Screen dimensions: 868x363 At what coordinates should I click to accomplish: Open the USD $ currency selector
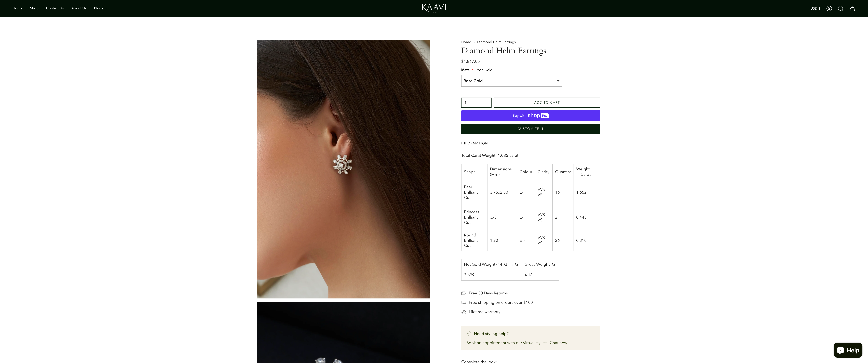point(815,8)
